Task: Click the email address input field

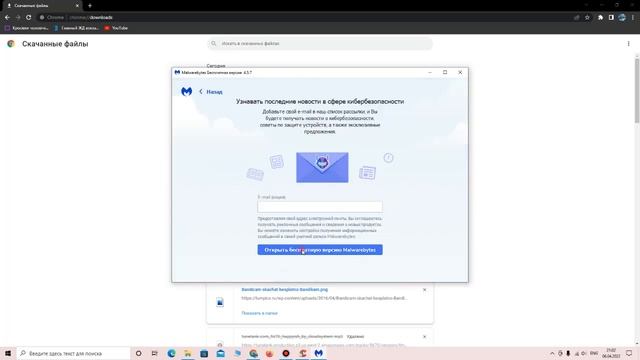Action: coord(320,207)
